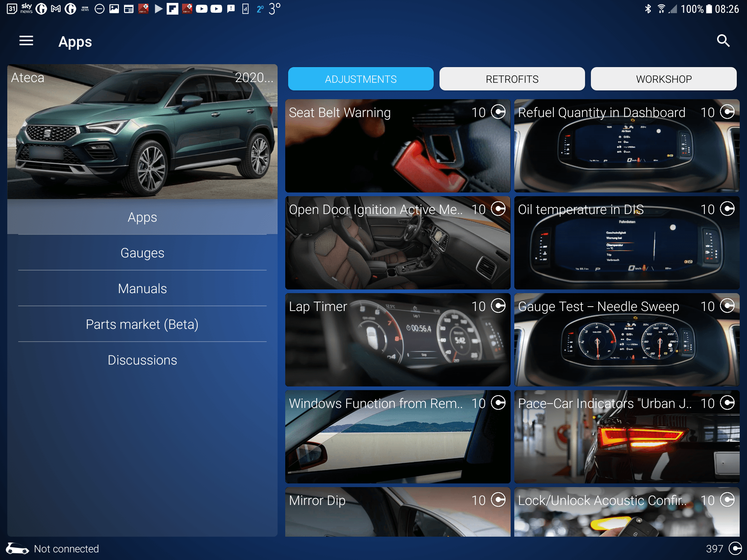Click credit icon on Lap Timer tile
This screenshot has height=560, width=747.
coord(498,306)
